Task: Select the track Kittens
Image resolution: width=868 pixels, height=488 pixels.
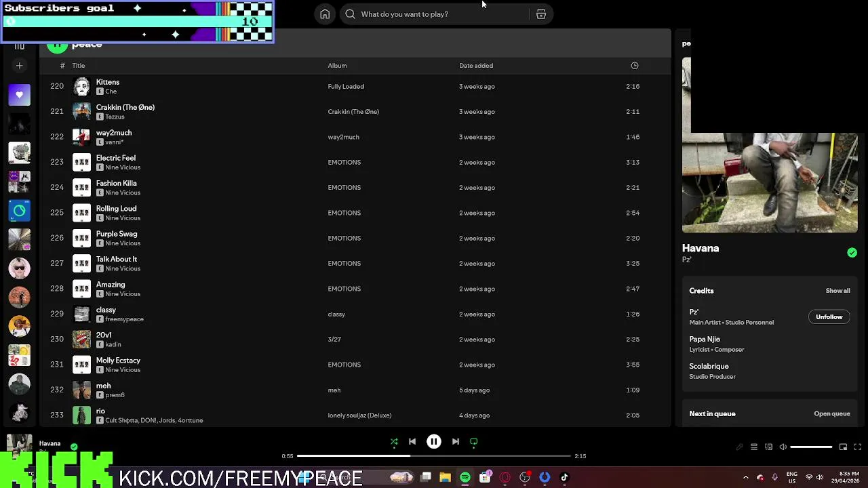Action: pos(107,82)
